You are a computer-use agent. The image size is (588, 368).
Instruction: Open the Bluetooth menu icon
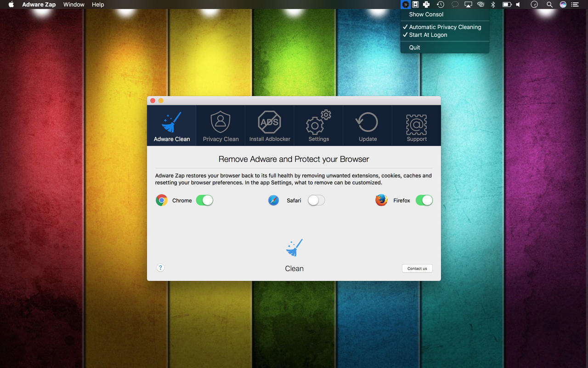click(x=493, y=5)
